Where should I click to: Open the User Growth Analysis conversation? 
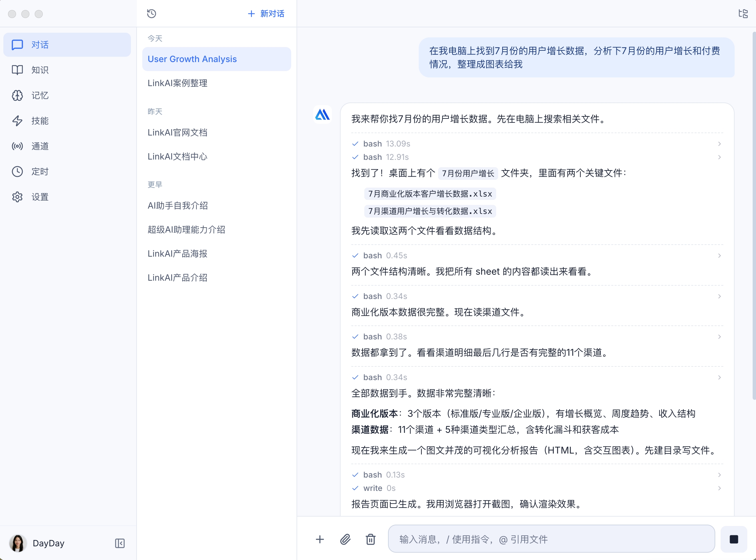pos(216,59)
